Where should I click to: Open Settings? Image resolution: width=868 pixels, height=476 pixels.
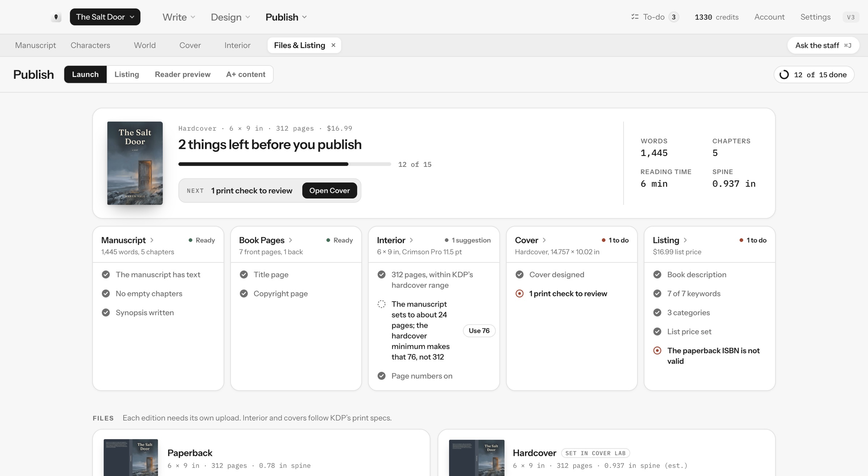coord(815,17)
